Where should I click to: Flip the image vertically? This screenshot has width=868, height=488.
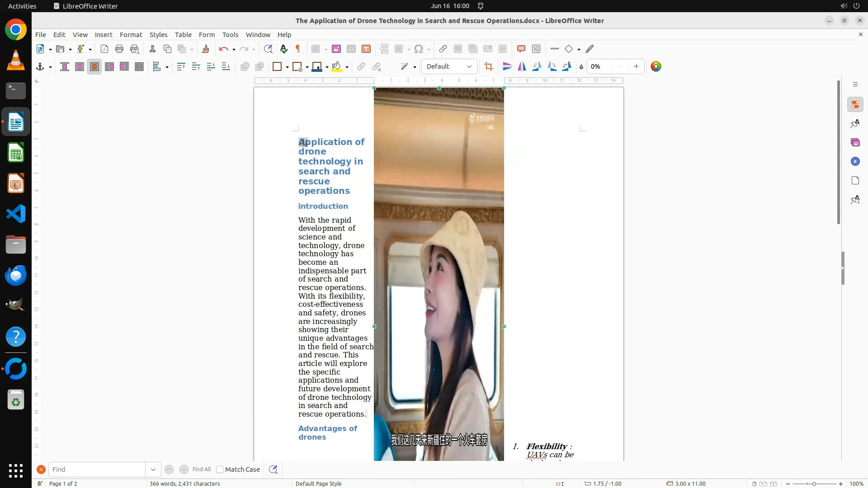point(507,67)
